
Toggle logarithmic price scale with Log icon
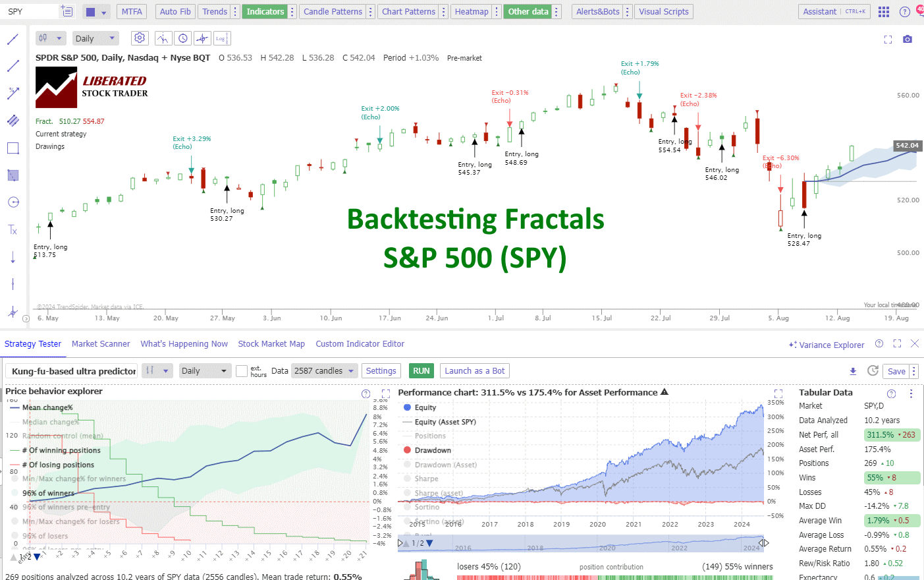221,38
